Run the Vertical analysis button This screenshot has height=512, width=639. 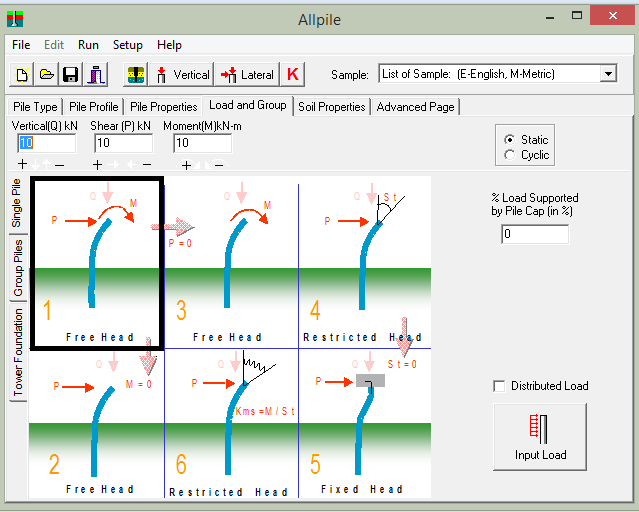[x=181, y=75]
